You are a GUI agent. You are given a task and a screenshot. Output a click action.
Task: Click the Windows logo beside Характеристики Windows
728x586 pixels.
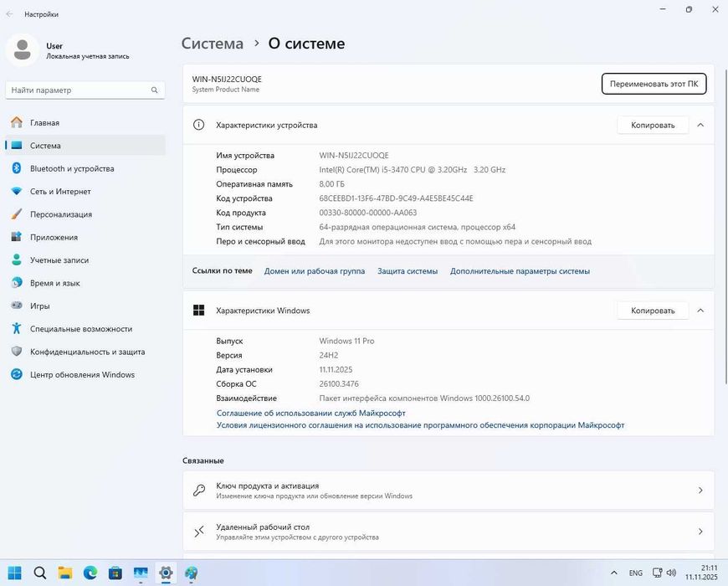tap(198, 311)
